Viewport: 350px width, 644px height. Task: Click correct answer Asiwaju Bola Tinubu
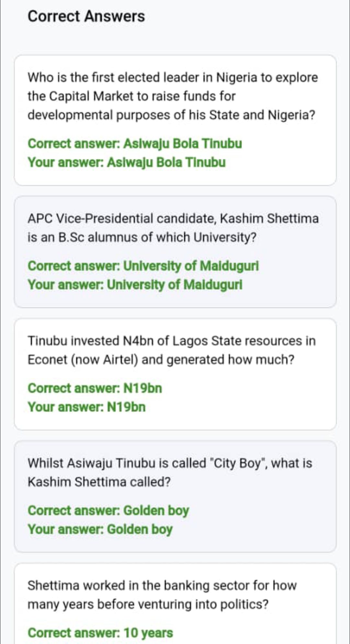pyautogui.click(x=135, y=143)
